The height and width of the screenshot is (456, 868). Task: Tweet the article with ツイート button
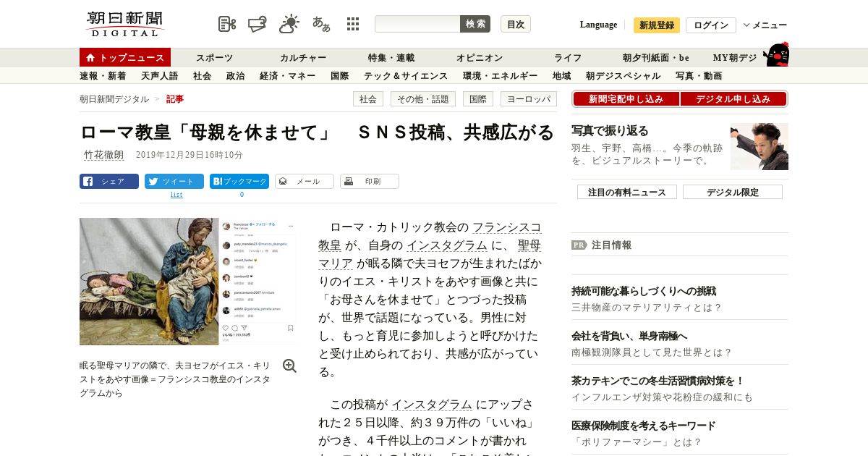tap(174, 182)
